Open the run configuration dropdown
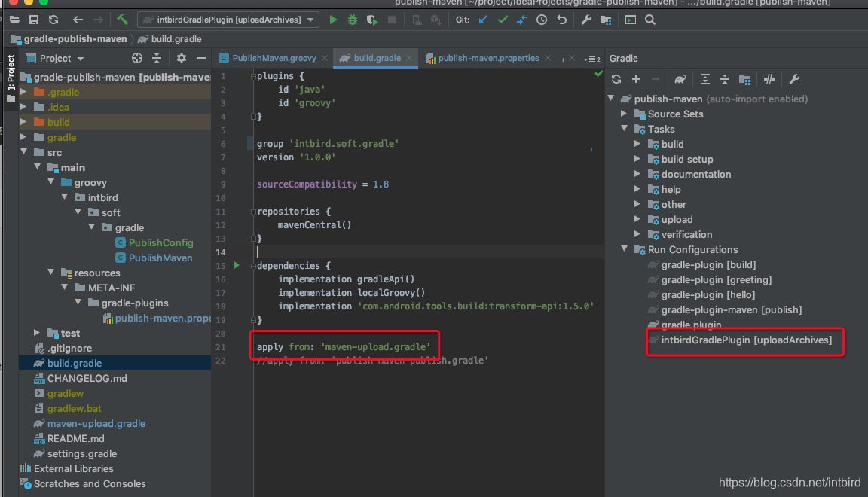The image size is (868, 497). 310,20
